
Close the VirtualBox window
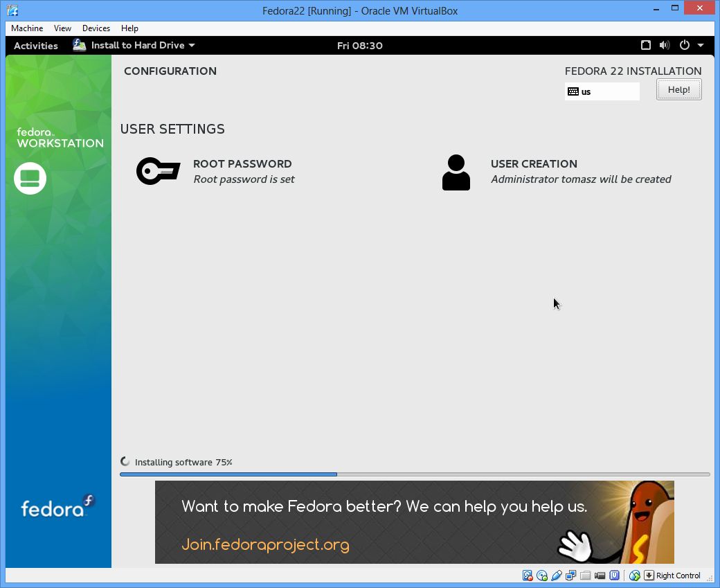[x=700, y=8]
